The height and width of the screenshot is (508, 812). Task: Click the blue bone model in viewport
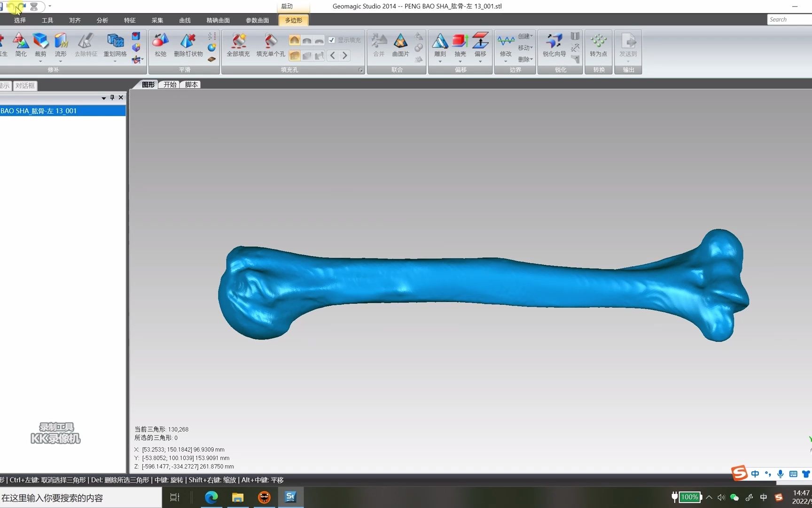pos(483,285)
